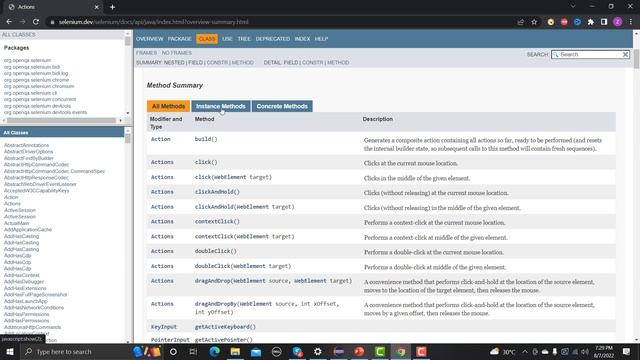Viewport: 640px width, 360px height.
Task: Click the FRAMES link
Action: 146,53
